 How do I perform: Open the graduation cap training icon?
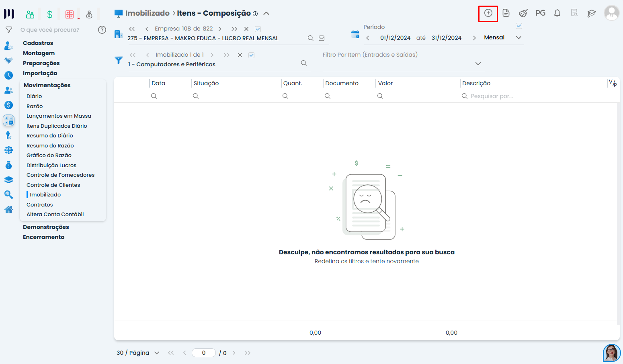591,13
